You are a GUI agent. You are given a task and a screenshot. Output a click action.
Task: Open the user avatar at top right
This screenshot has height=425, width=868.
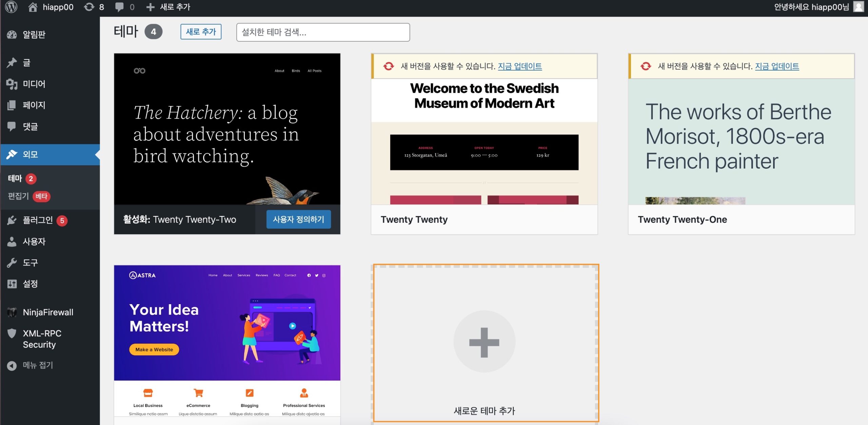click(859, 7)
